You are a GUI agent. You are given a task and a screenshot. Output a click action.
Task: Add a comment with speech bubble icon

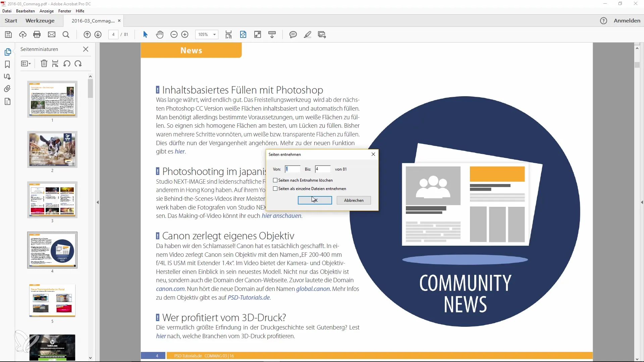[293, 35]
